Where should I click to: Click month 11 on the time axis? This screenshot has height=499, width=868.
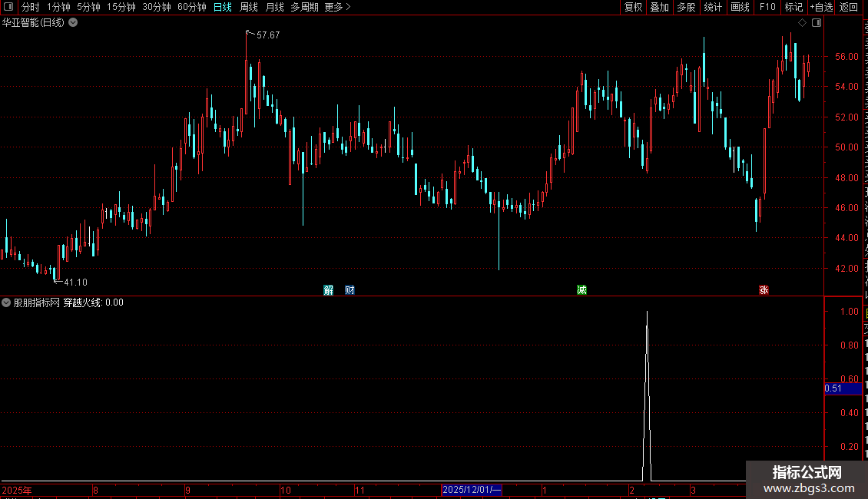[x=359, y=490]
